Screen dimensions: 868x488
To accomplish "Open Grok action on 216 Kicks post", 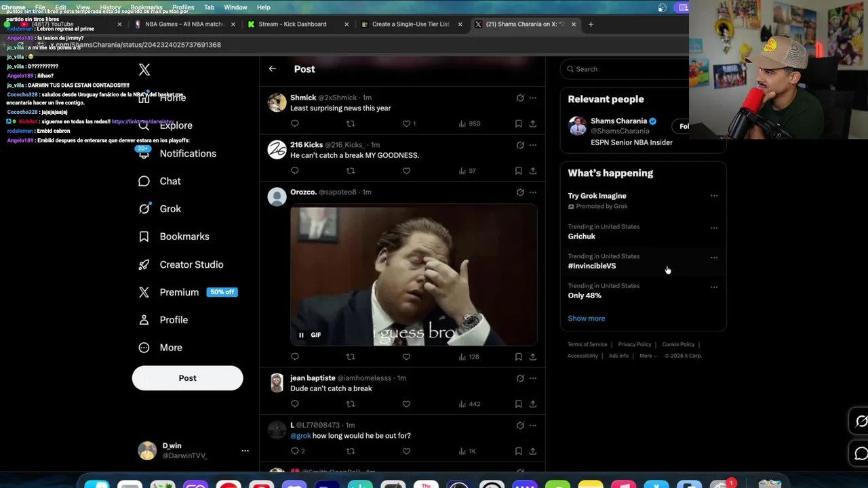I will pyautogui.click(x=520, y=145).
